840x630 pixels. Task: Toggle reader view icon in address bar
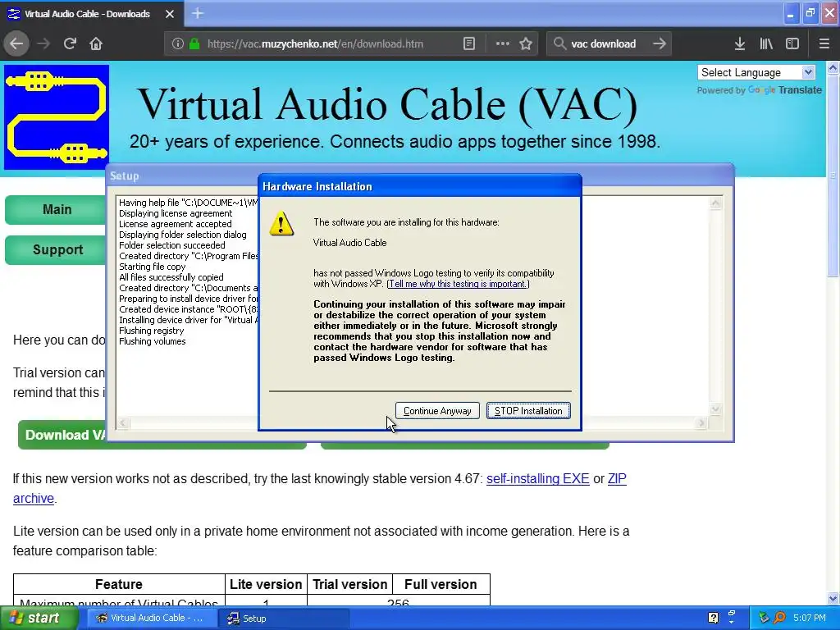[x=468, y=44]
